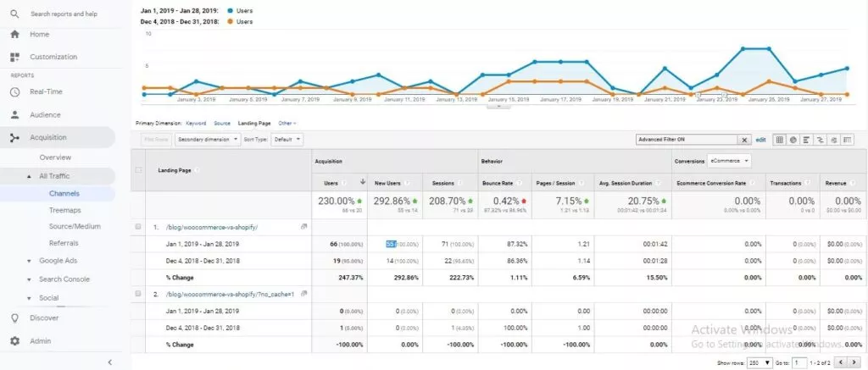This screenshot has width=868, height=370.
Task: Switch to the Comparison view icon
Action: pos(821,140)
